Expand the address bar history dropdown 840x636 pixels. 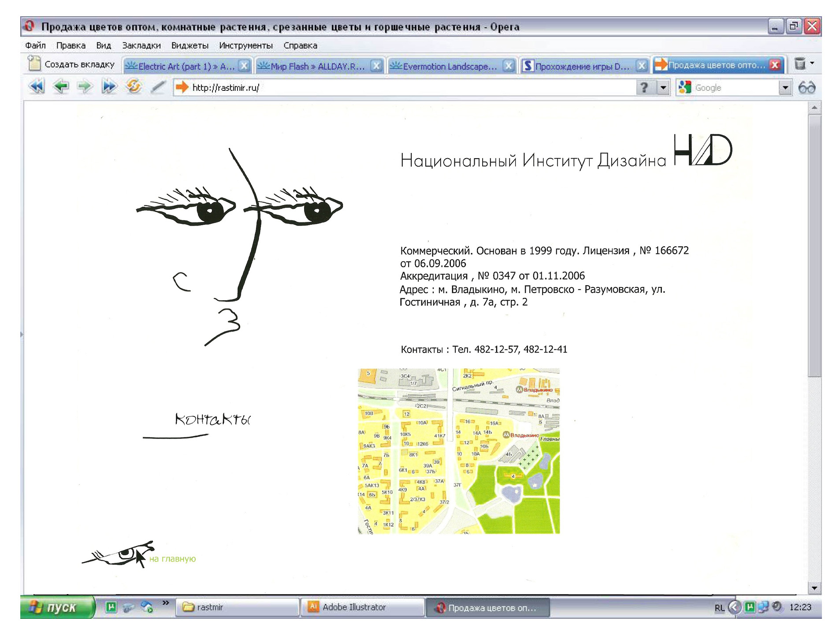tap(663, 88)
